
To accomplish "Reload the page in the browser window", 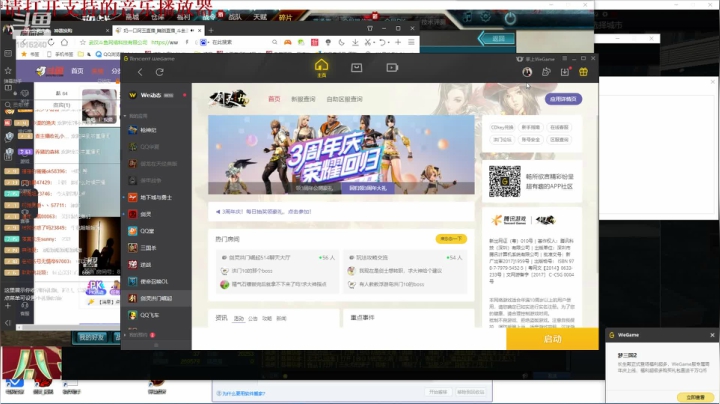I will [x=51, y=42].
